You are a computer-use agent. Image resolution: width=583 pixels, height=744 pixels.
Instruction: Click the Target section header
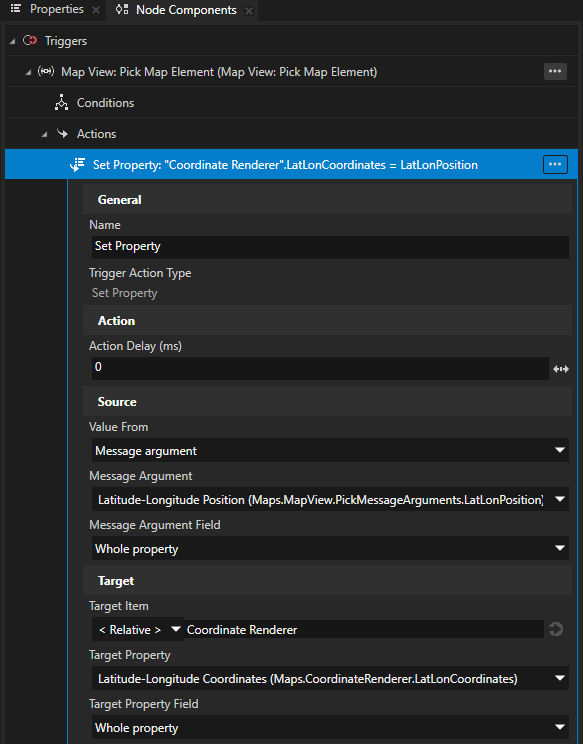[x=327, y=581]
